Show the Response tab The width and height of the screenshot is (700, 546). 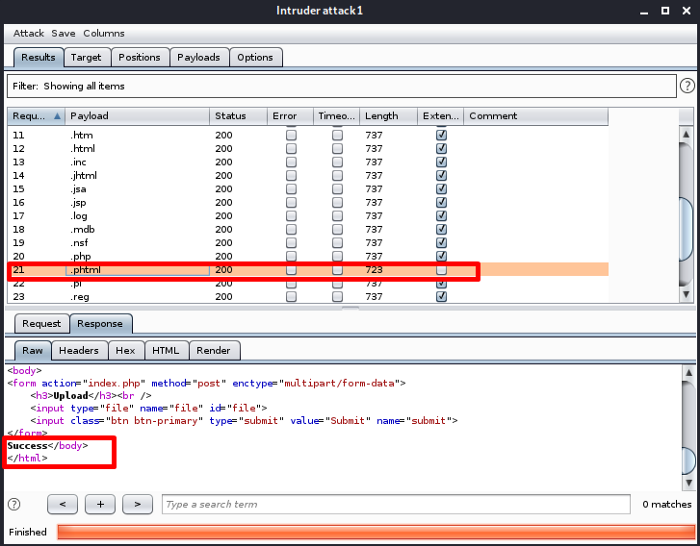pos(100,324)
